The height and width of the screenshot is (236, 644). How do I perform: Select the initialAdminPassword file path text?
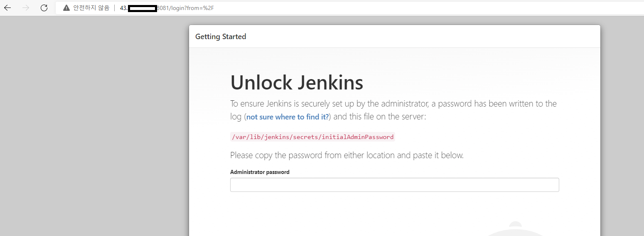pyautogui.click(x=312, y=137)
